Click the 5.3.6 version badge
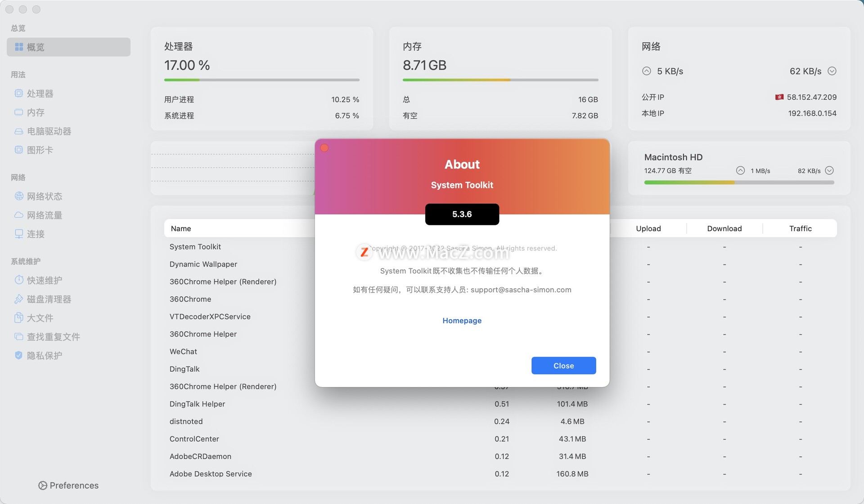The width and height of the screenshot is (864, 504). tap(462, 214)
